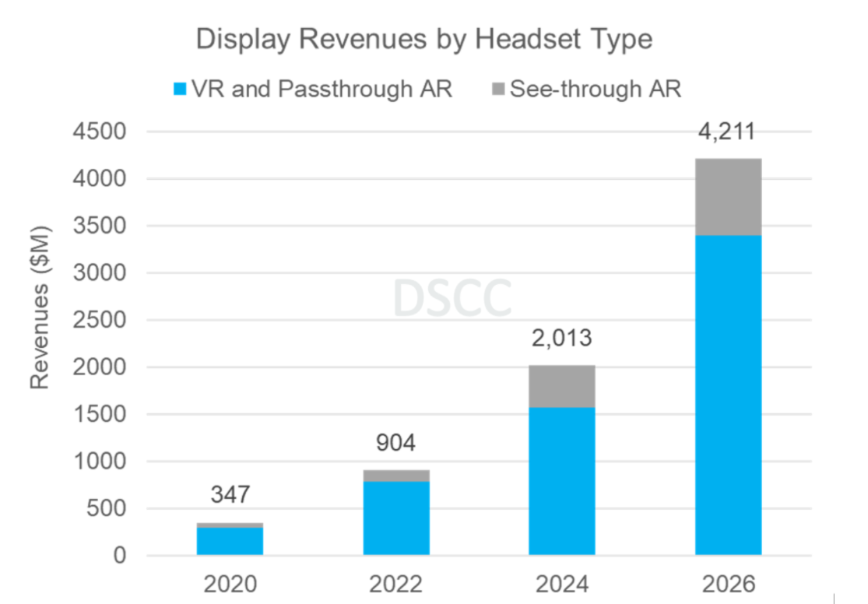Click the blue VR and Passthrough AR legend marker
Viewport: 868px width, 604px height.
pos(180,90)
